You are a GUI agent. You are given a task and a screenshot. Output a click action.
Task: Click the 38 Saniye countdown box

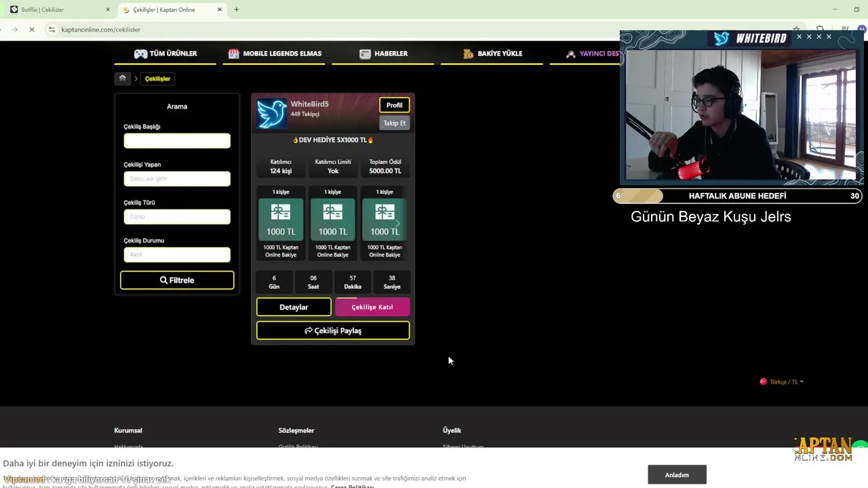pos(392,282)
